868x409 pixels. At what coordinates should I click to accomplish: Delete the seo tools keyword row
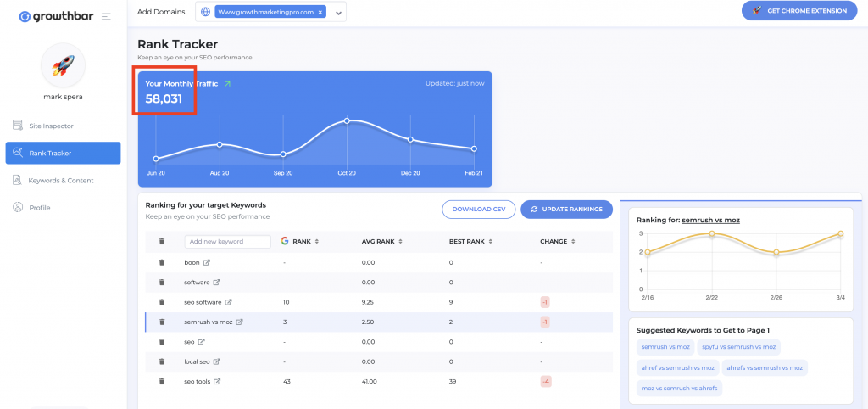(x=162, y=381)
